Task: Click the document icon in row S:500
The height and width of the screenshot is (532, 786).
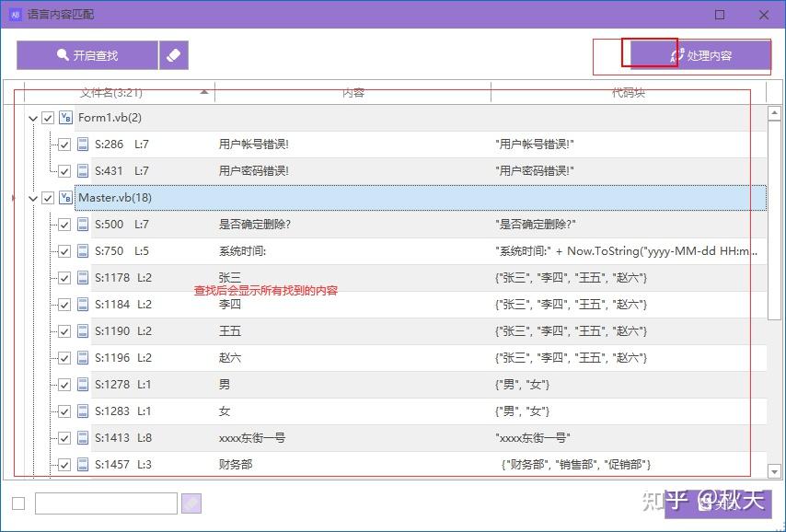Action: point(83,225)
